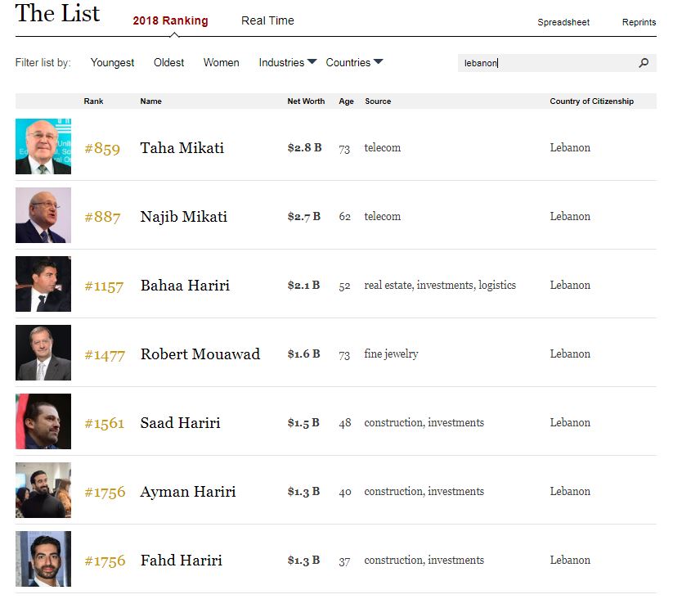Filter list by Youngest
Image resolution: width=700 pixels, height=608 pixels.
tap(112, 62)
